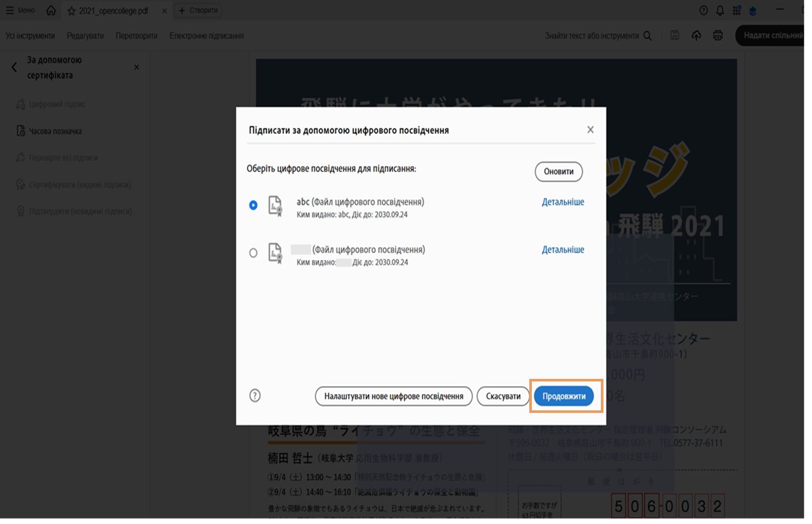Go back with the panel's left arrow
The image size is (812, 524).
pos(14,67)
